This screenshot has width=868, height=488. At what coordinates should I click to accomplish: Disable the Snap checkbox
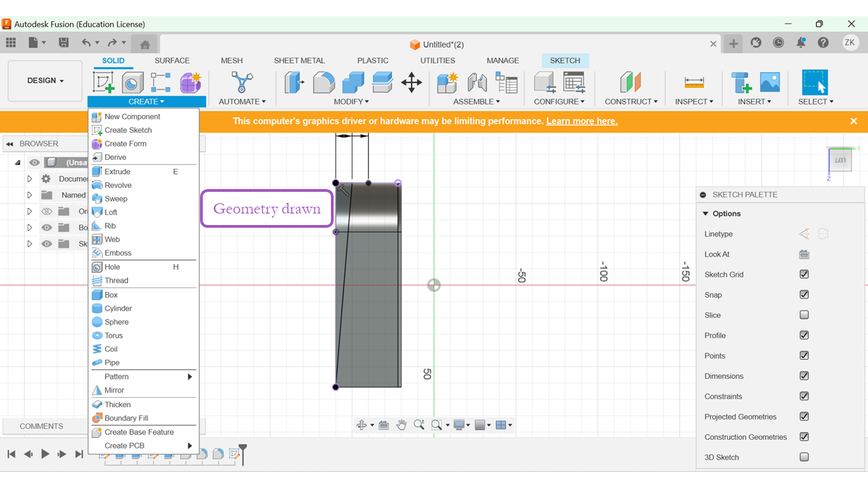(804, 295)
